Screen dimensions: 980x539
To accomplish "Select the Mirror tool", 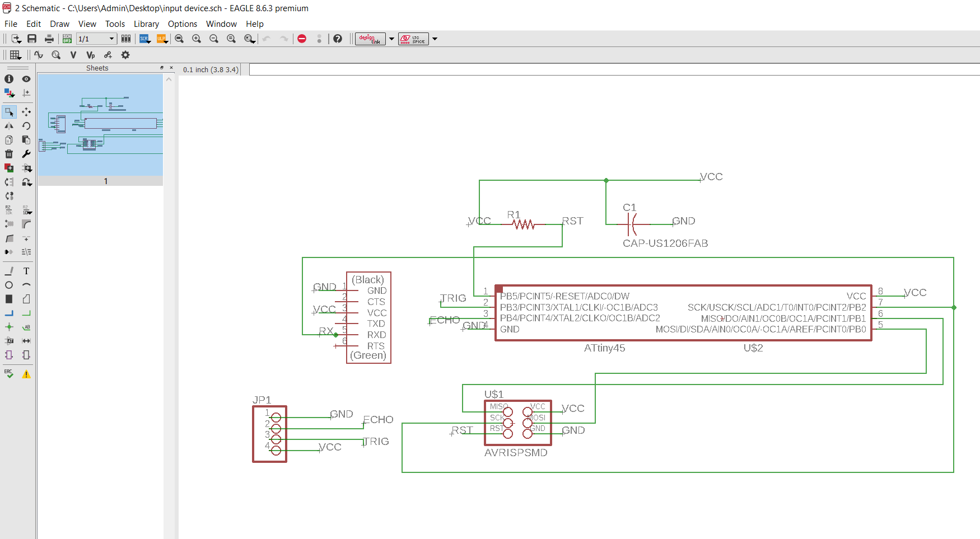I will pos(9,126).
